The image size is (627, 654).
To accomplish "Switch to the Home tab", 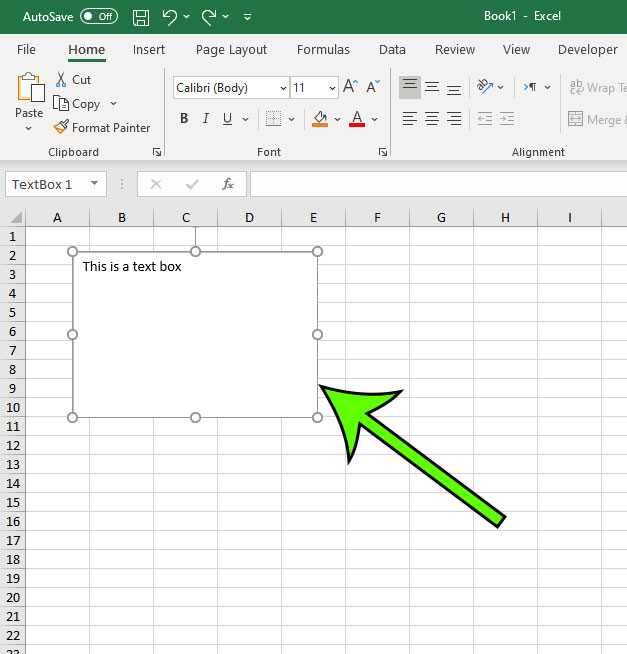I will [x=87, y=50].
